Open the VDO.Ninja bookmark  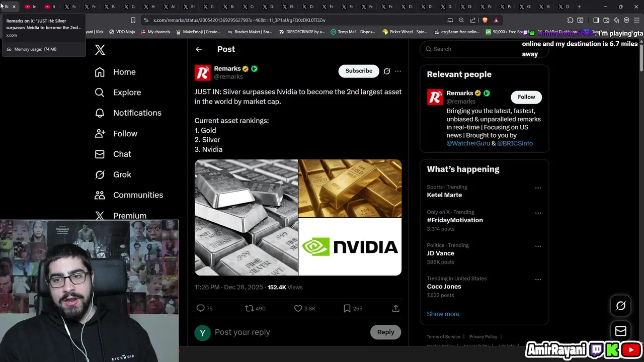121,32
